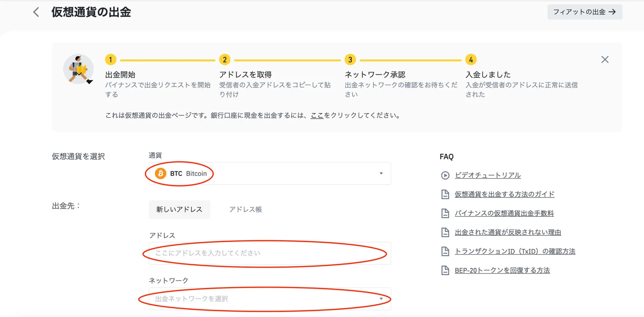Close the withdrawal steps banner
644x317 pixels.
605,60
